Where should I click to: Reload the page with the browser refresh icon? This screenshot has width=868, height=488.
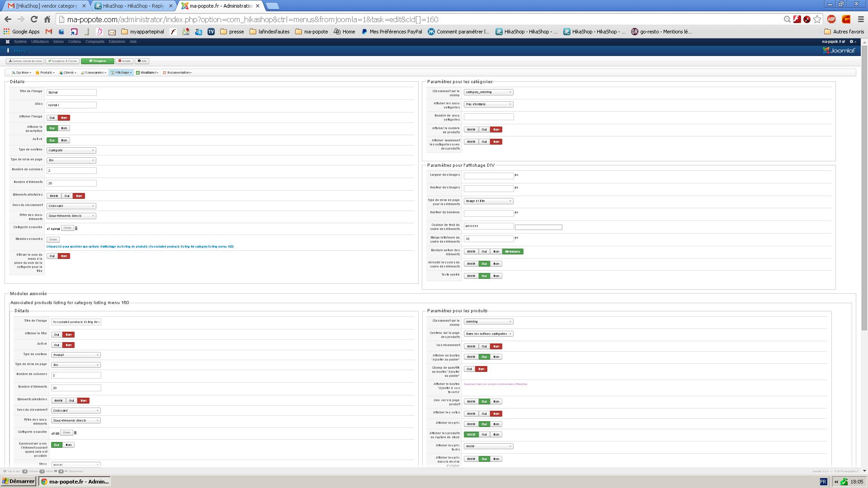pos(34,19)
